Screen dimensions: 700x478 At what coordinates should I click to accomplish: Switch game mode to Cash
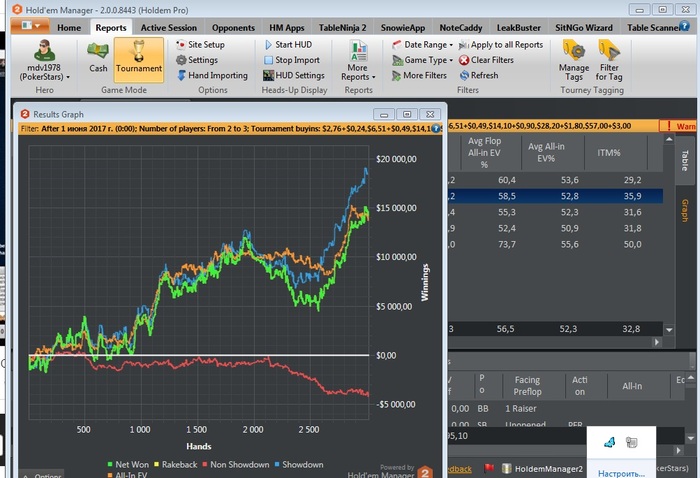pos(98,57)
